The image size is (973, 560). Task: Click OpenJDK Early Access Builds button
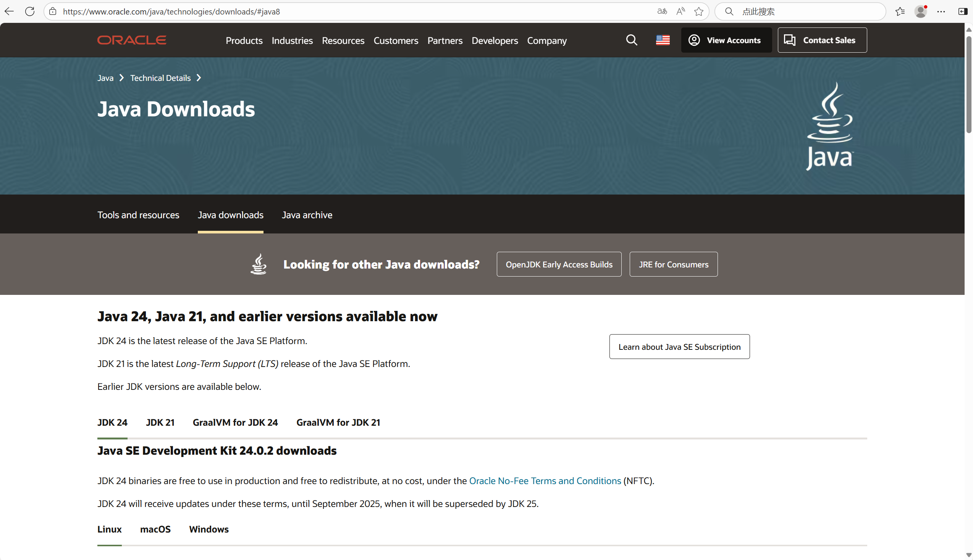(559, 264)
